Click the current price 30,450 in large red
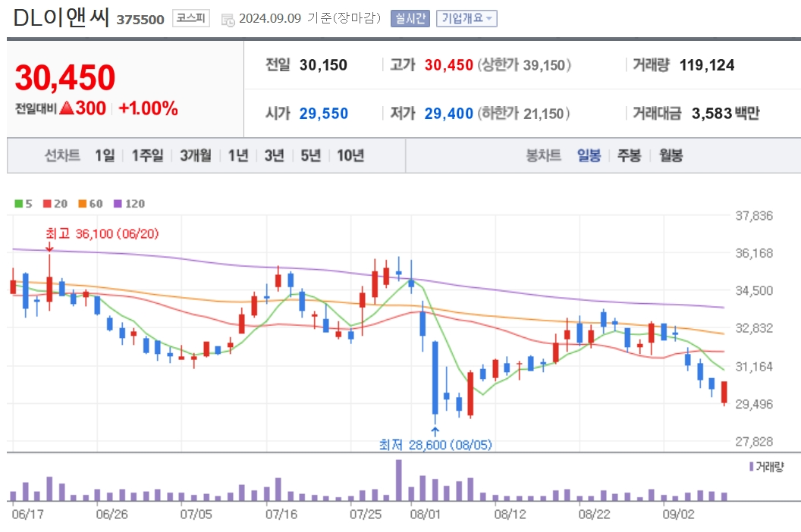 (x=65, y=77)
